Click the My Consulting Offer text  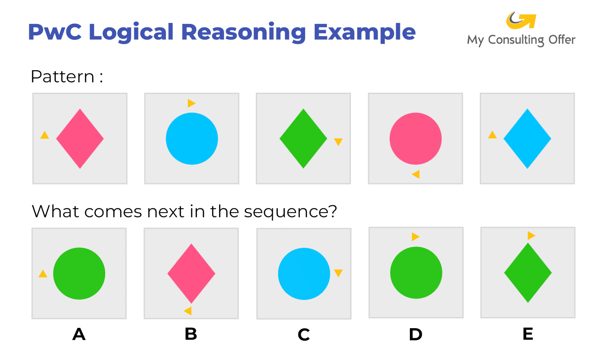[521, 40]
